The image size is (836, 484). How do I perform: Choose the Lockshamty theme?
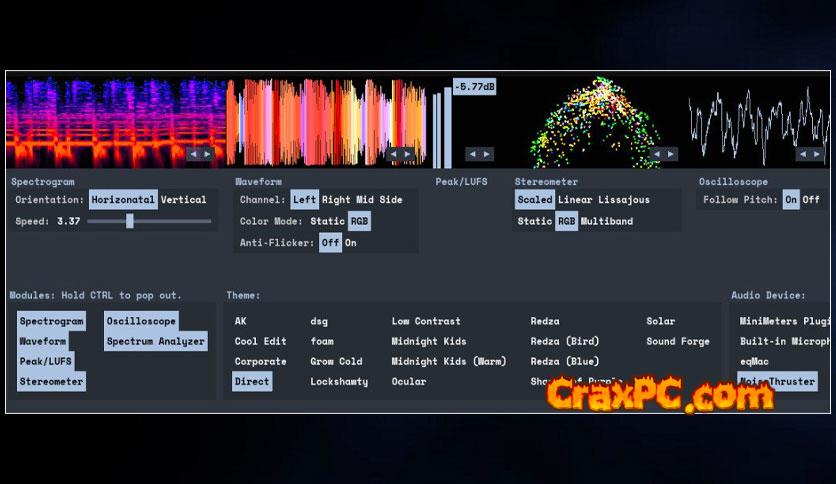pyautogui.click(x=339, y=382)
